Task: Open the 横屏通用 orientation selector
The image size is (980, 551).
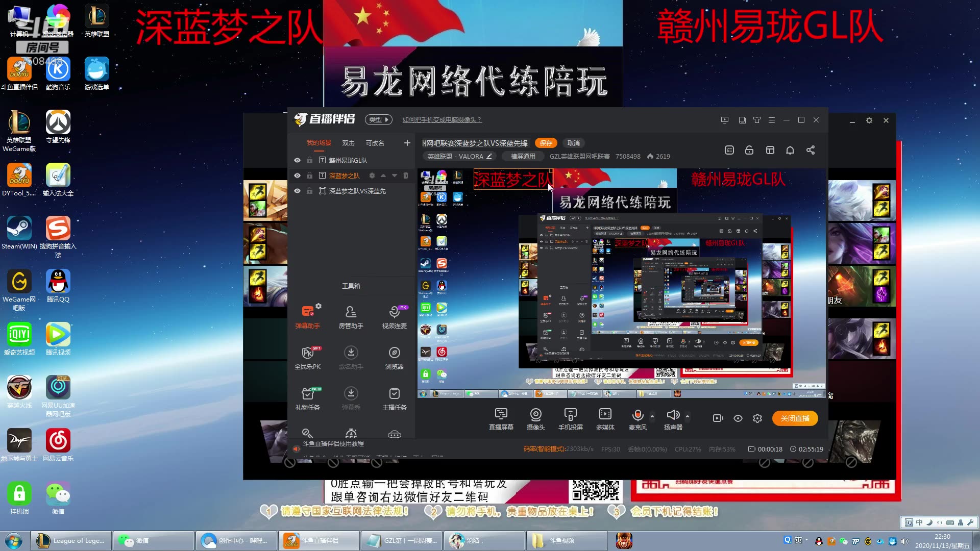Action: (x=523, y=157)
